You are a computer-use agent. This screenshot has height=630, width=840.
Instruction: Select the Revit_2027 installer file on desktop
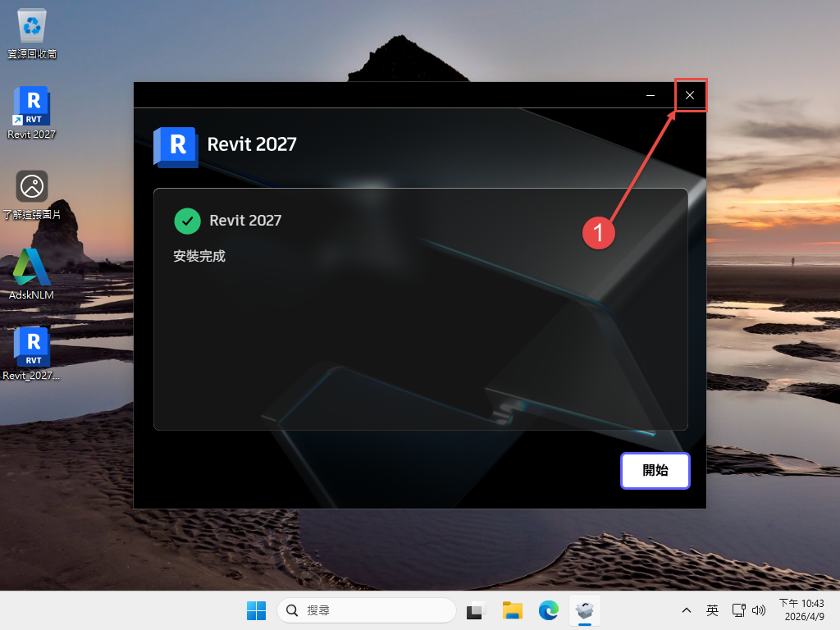coord(32,349)
